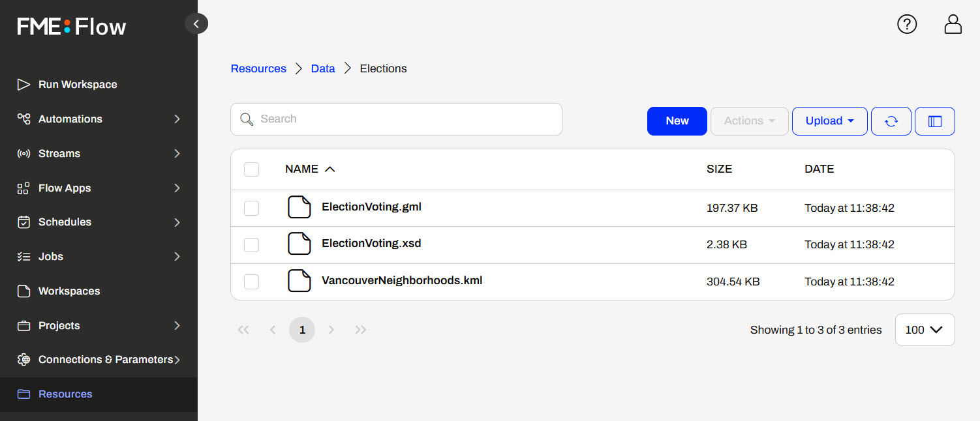Collapse the sidebar with the arrow button
980x421 pixels.
point(196,24)
